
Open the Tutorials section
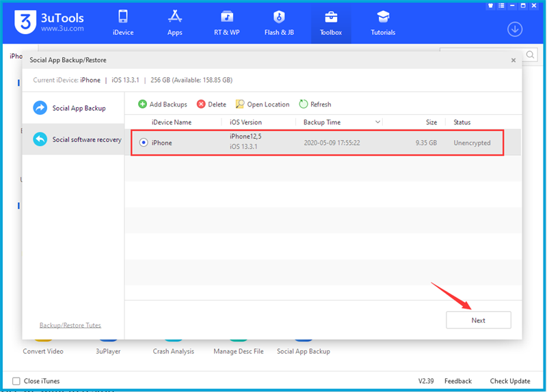pos(383,23)
